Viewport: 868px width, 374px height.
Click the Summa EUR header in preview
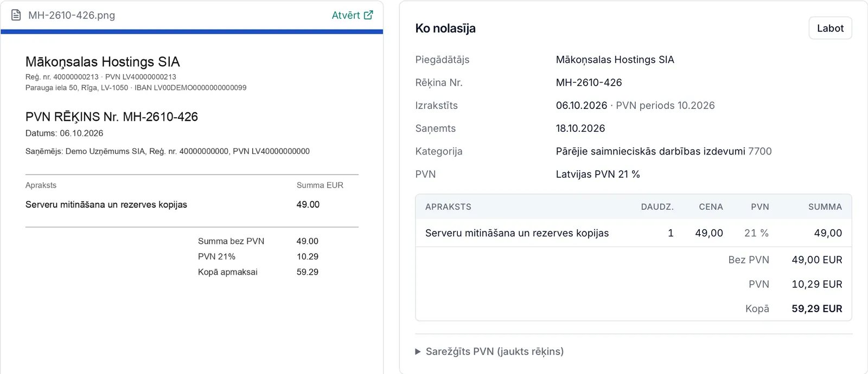tap(320, 185)
